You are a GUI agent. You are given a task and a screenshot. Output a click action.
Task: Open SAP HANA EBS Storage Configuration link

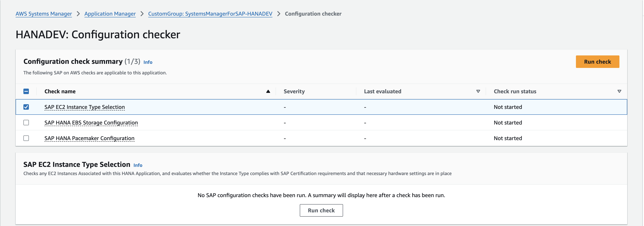tap(91, 123)
